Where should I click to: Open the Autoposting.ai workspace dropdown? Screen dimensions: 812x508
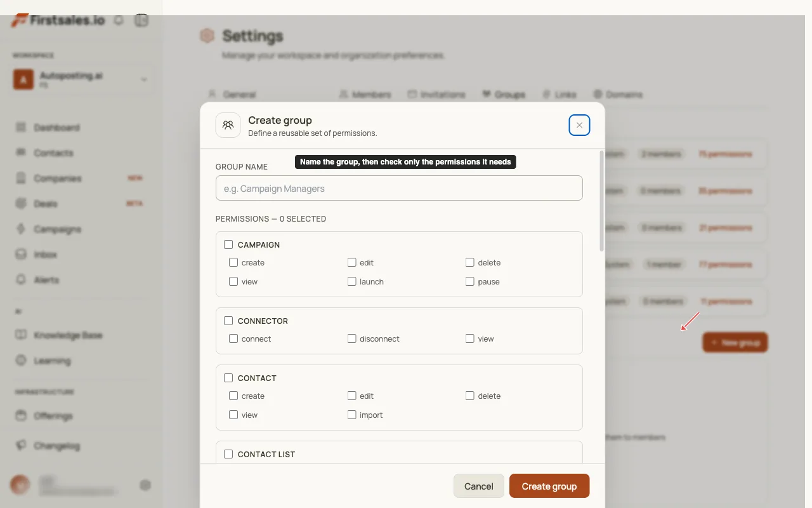[81, 79]
